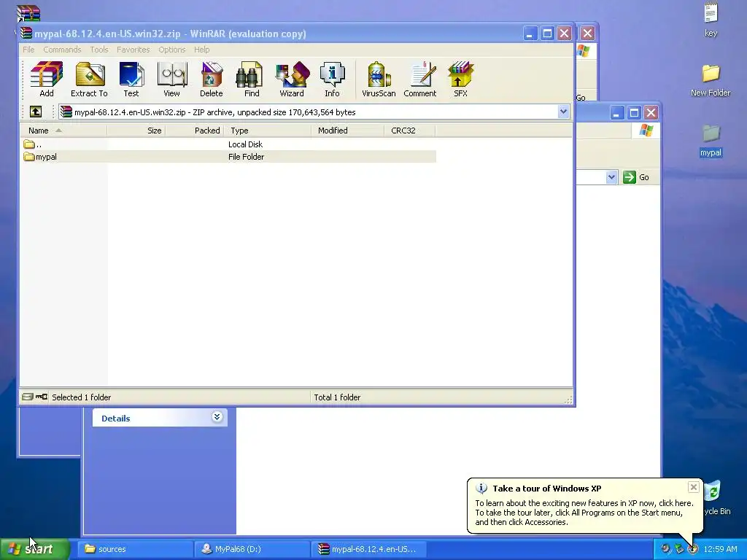
Task: Close the Windows XP tour balloon
Action: pos(693,486)
